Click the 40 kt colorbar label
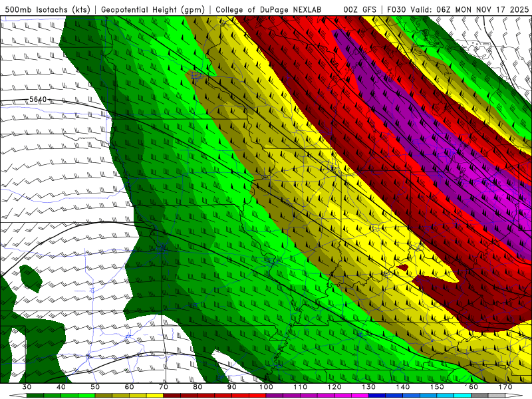This screenshot has width=532, height=399. 61,387
